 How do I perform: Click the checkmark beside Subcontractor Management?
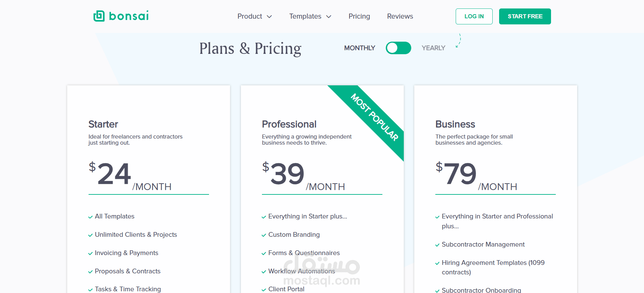[x=437, y=245]
